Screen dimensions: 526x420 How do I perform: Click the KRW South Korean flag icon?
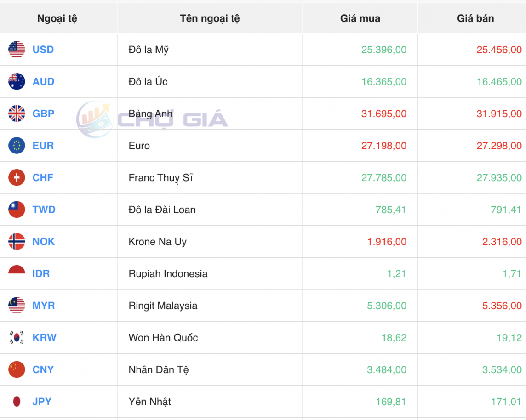point(16,337)
